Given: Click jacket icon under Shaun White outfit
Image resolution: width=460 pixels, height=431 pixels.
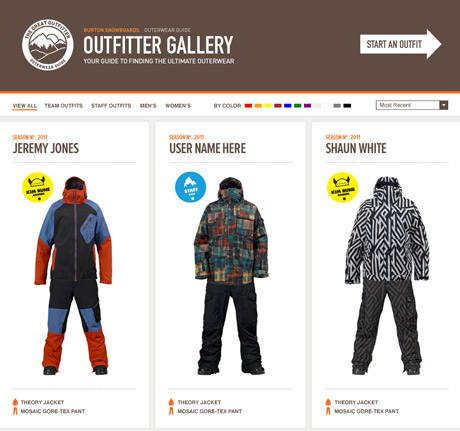Looking at the screenshot, I should point(328,402).
